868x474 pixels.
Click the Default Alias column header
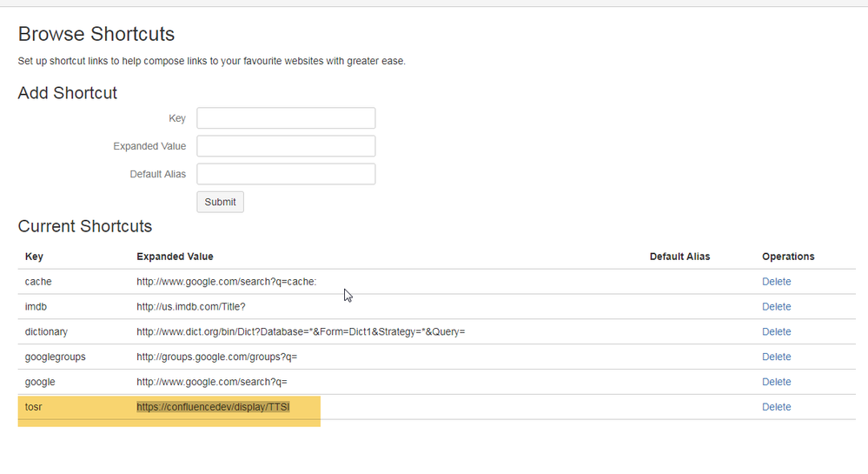pos(679,257)
